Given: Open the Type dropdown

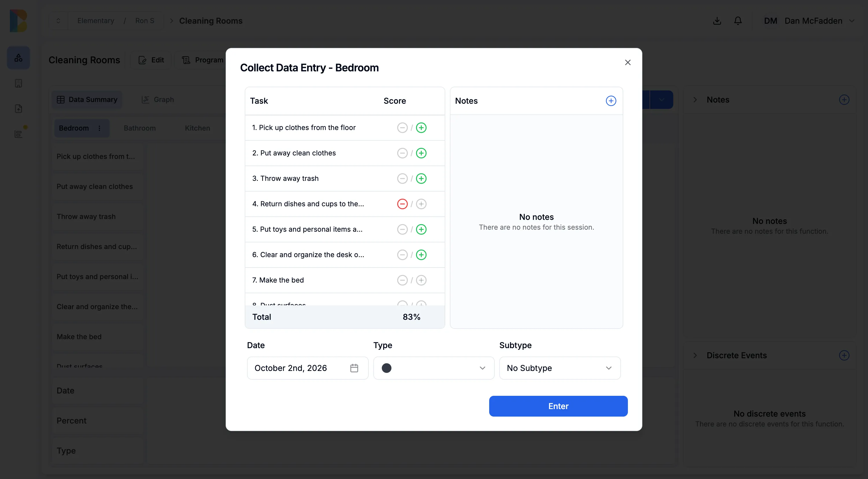Looking at the screenshot, I should [x=434, y=368].
